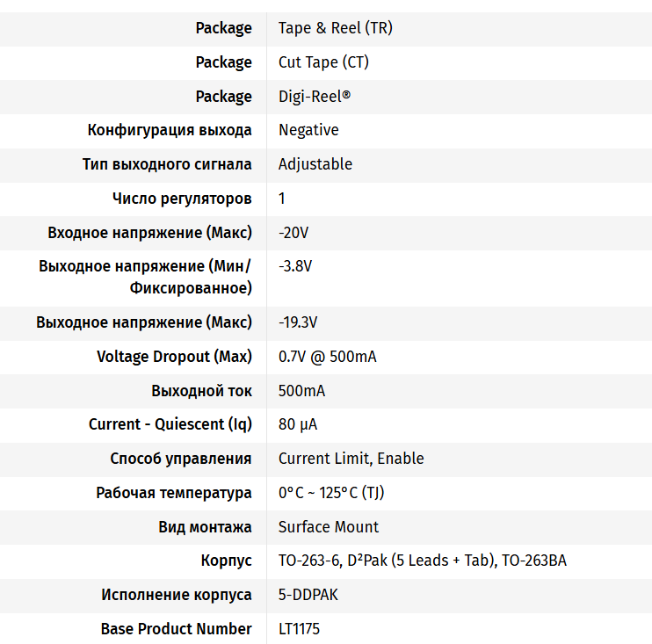Viewport: 652px width, 644px height.
Task: Click the Число регуляторов label
Action: point(182,199)
